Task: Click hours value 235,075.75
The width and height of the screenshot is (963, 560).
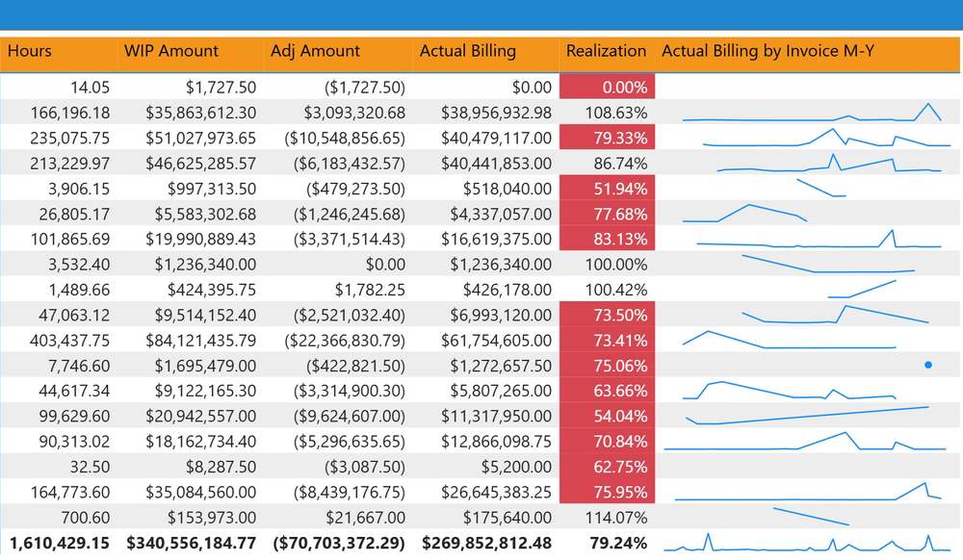Action: point(70,138)
